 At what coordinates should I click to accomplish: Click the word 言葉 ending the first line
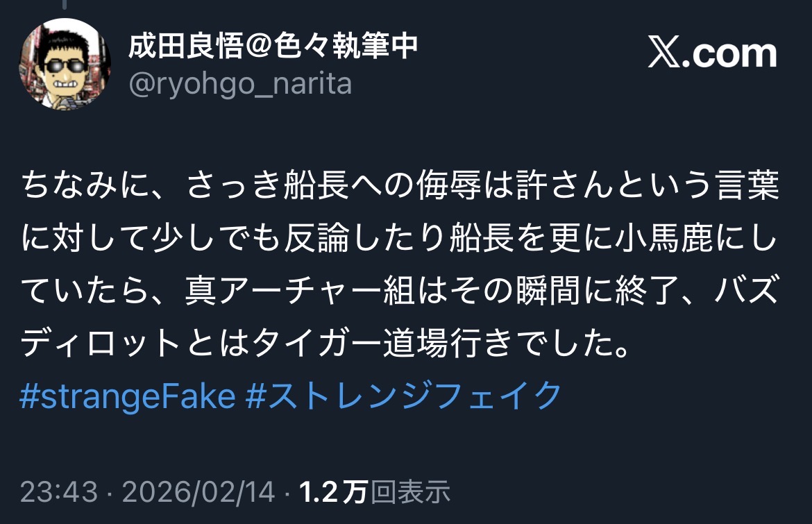pyautogui.click(x=747, y=185)
